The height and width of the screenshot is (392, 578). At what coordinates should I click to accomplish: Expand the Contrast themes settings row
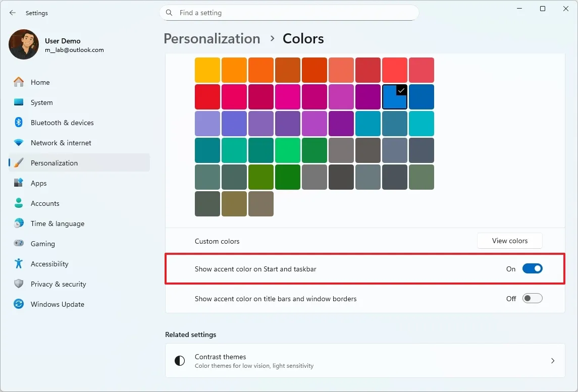(x=365, y=360)
